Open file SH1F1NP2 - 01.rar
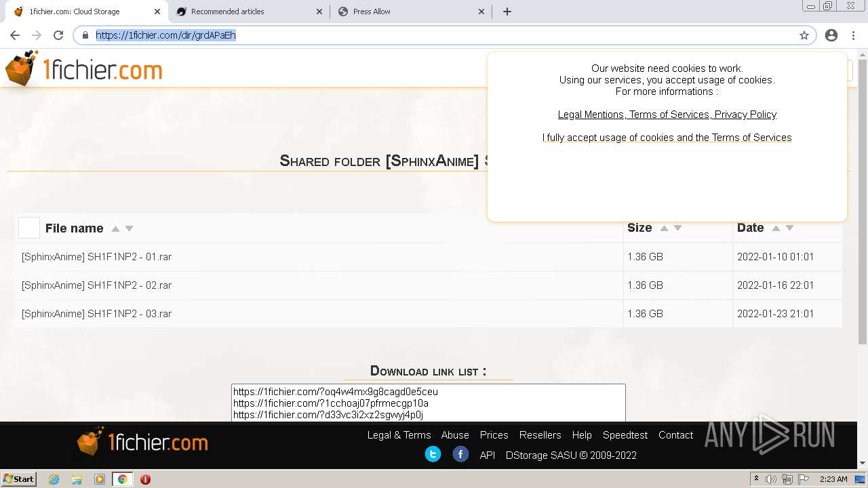 [96, 257]
